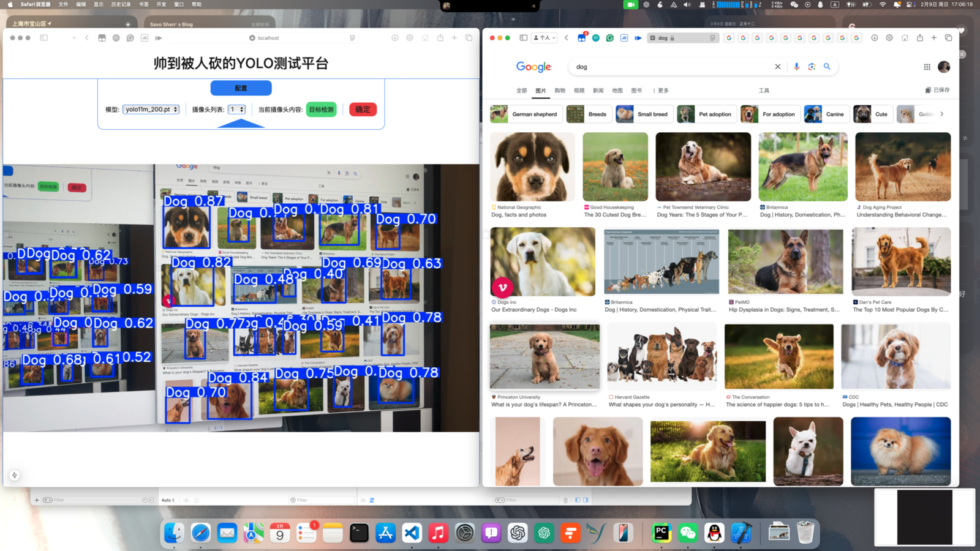Switch to the 全部 search tab
This screenshot has width=980, height=551.
pos(521,91)
